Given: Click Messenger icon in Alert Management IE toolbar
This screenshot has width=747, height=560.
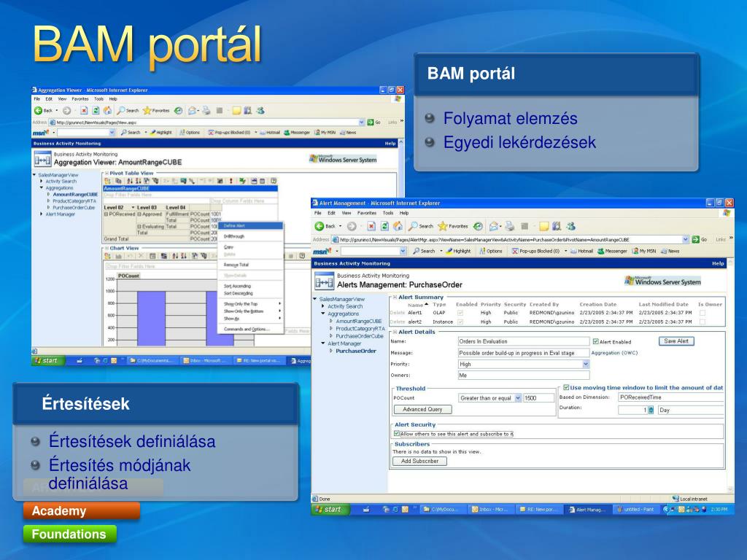Looking at the screenshot, I should pyautogui.click(x=570, y=226).
